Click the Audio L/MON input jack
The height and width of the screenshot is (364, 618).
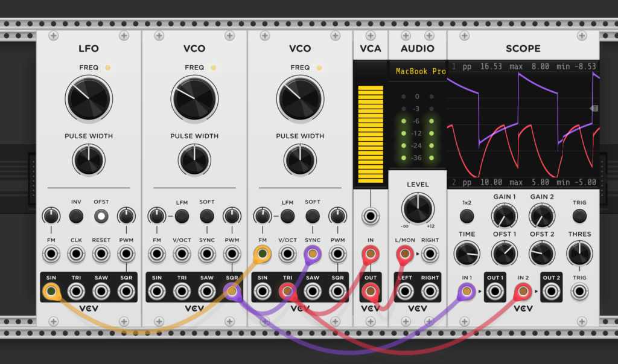tap(404, 255)
